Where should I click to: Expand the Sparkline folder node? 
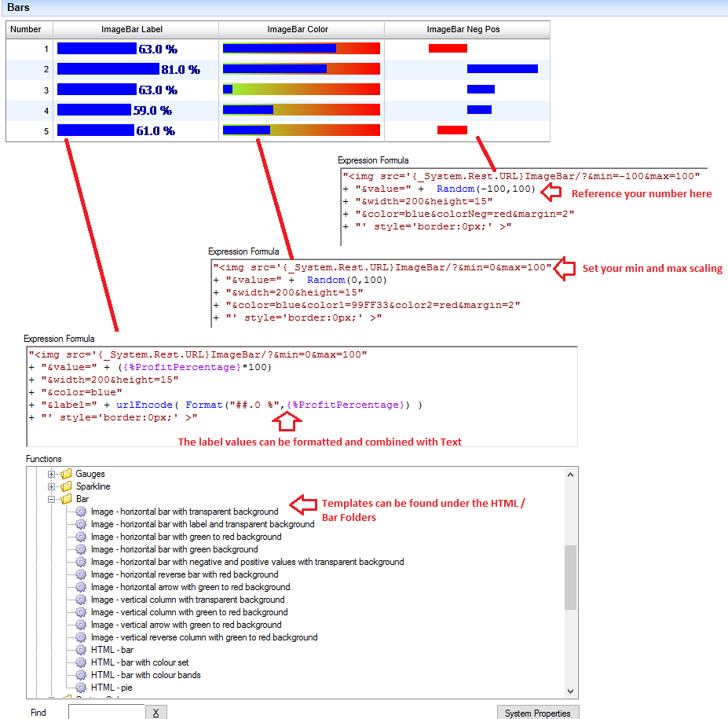point(52,486)
